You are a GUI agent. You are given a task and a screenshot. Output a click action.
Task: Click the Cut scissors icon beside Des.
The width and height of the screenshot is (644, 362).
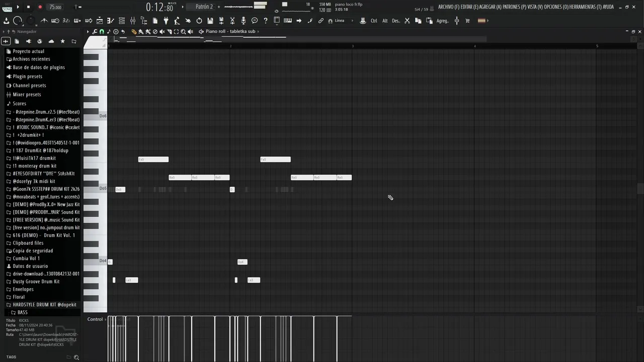(x=407, y=21)
